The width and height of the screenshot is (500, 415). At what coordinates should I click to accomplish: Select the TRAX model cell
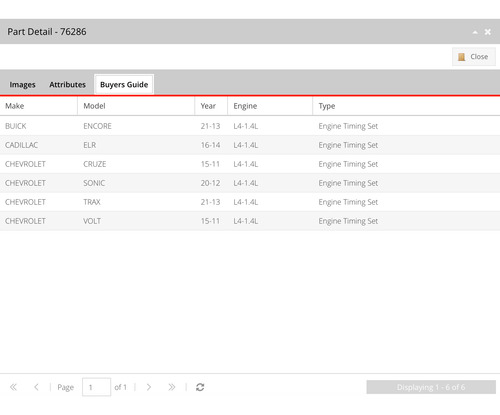92,202
